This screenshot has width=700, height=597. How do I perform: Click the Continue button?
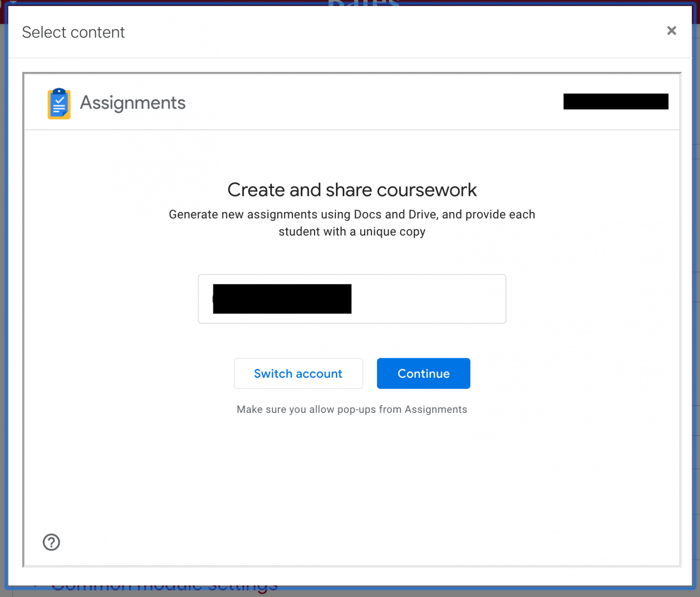423,374
